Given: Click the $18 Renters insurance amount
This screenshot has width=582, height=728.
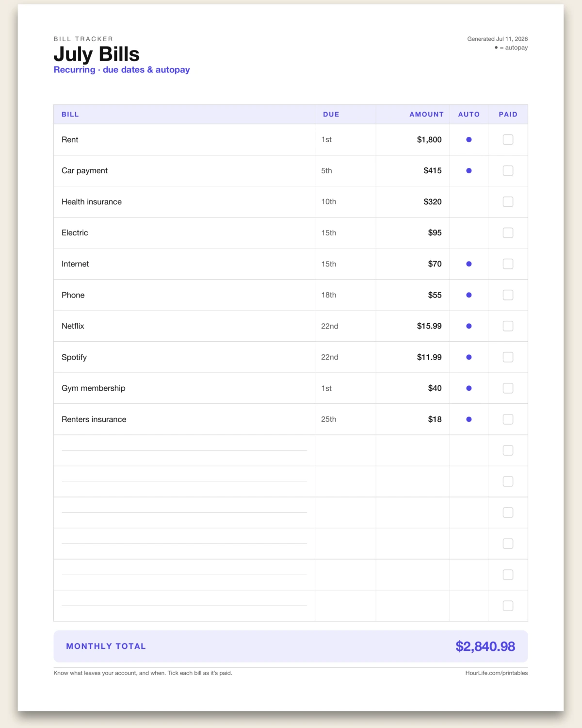Looking at the screenshot, I should [435, 419].
